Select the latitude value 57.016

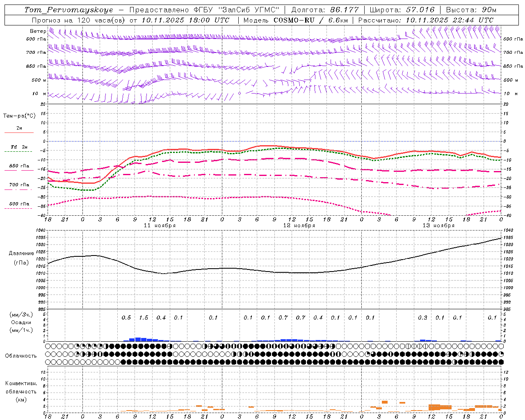[420, 10]
